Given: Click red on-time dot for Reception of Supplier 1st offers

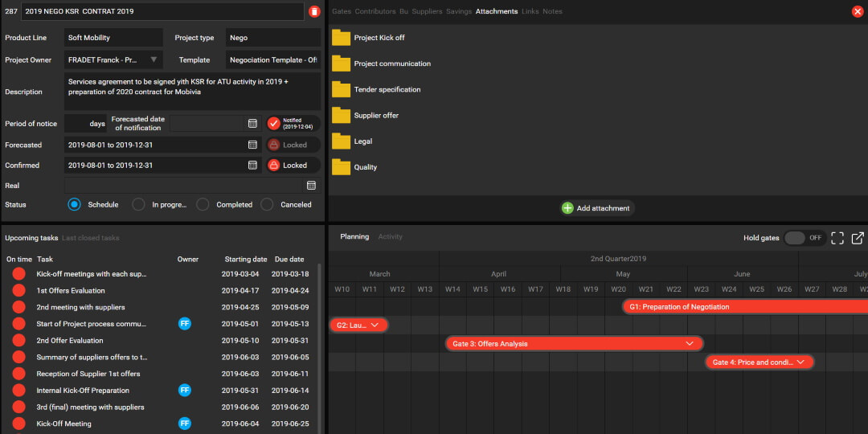Looking at the screenshot, I should click(18, 374).
